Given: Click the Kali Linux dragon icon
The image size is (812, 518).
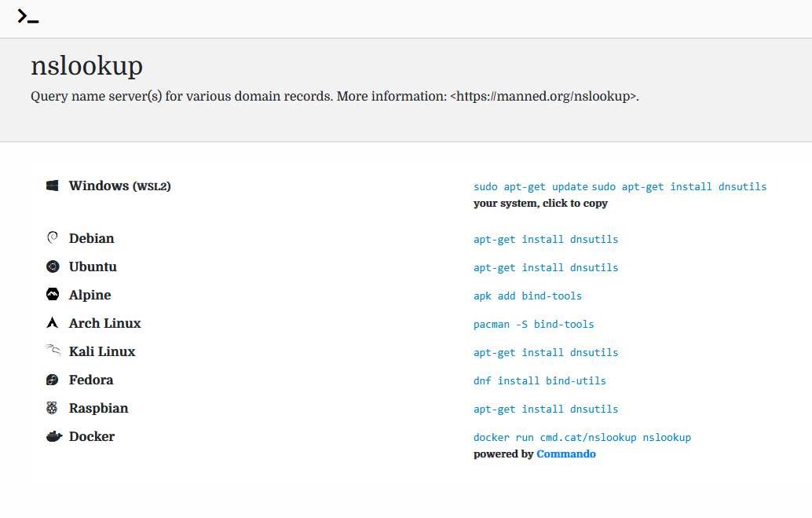Looking at the screenshot, I should point(53,350).
